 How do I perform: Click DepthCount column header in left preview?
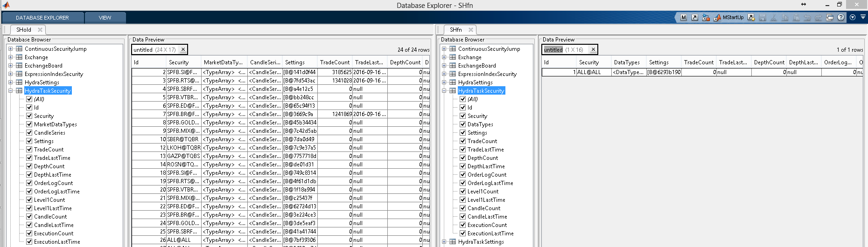pyautogui.click(x=405, y=62)
